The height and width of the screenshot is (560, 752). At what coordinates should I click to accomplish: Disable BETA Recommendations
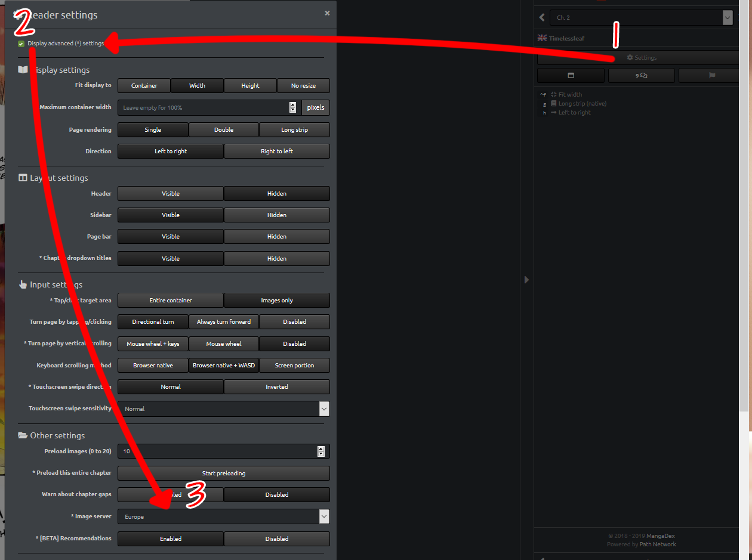[277, 539]
